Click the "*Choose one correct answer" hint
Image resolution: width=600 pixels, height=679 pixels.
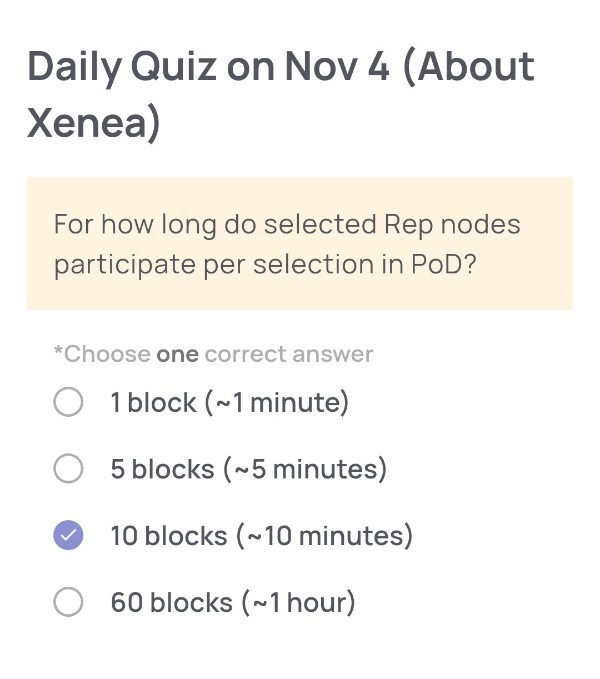(x=213, y=354)
